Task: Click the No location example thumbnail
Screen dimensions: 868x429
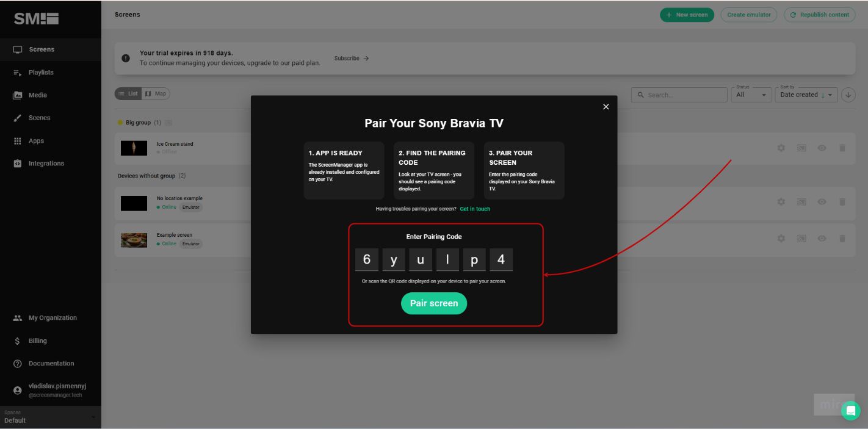Action: 134,203
